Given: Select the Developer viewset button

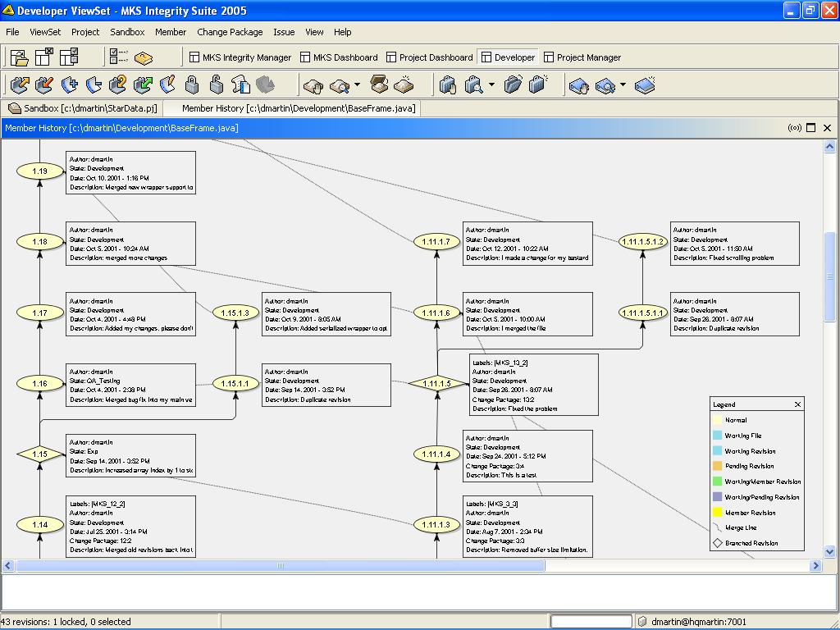Looking at the screenshot, I should click(509, 57).
